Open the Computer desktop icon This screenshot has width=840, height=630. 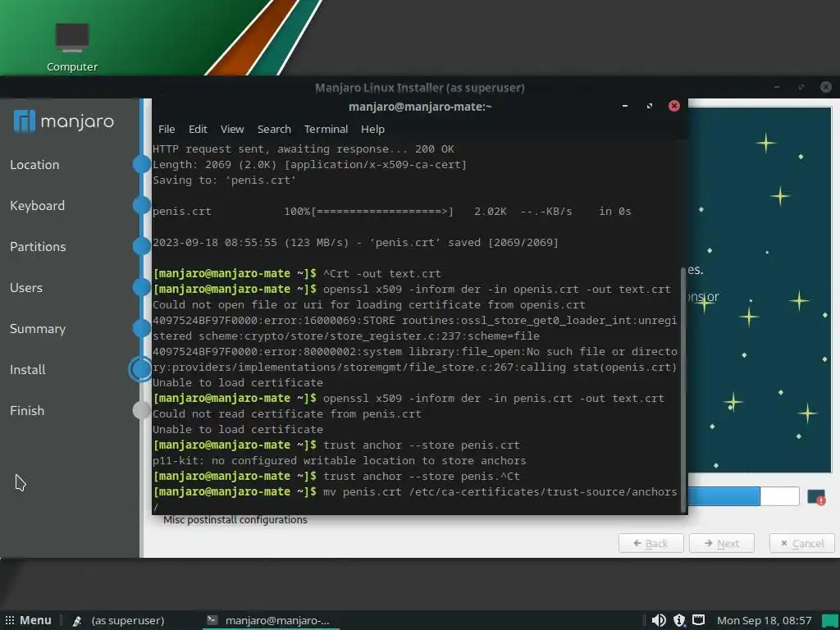[x=72, y=47]
